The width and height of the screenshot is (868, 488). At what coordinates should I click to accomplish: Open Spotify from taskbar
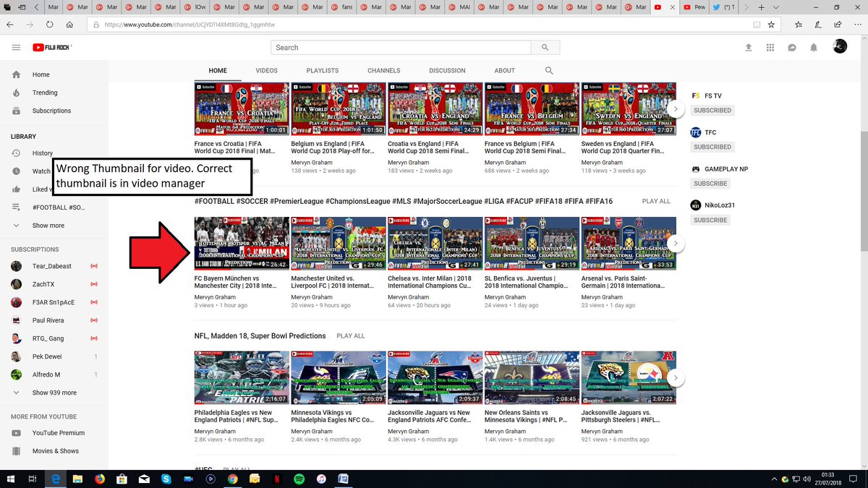(299, 479)
